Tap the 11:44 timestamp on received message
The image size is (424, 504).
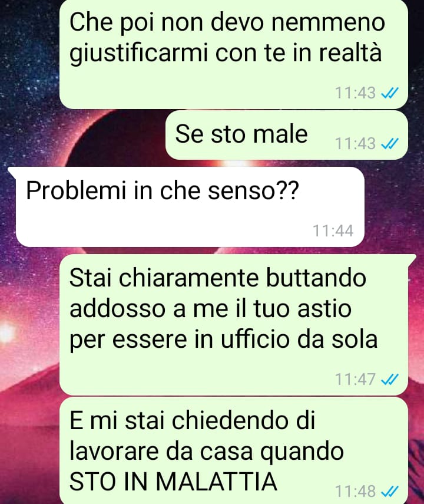click(x=333, y=230)
